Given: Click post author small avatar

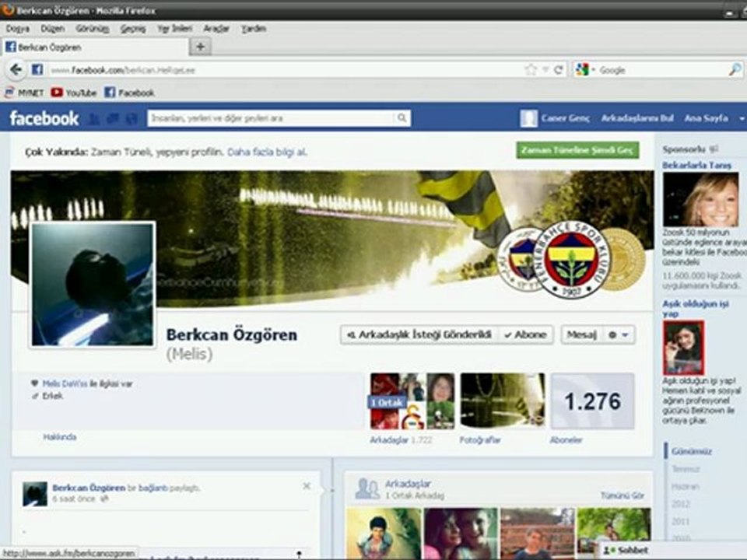Looking at the screenshot, I should 35,493.
